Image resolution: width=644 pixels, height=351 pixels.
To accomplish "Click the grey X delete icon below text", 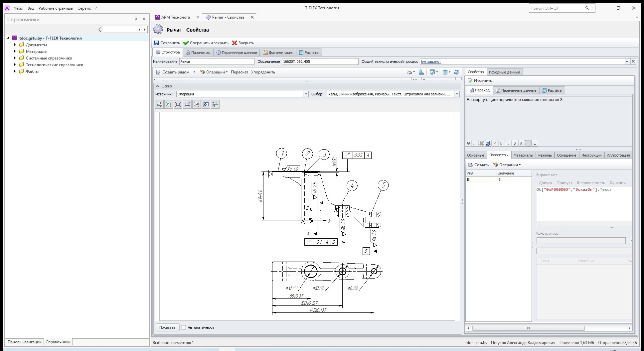I will tap(481, 143).
